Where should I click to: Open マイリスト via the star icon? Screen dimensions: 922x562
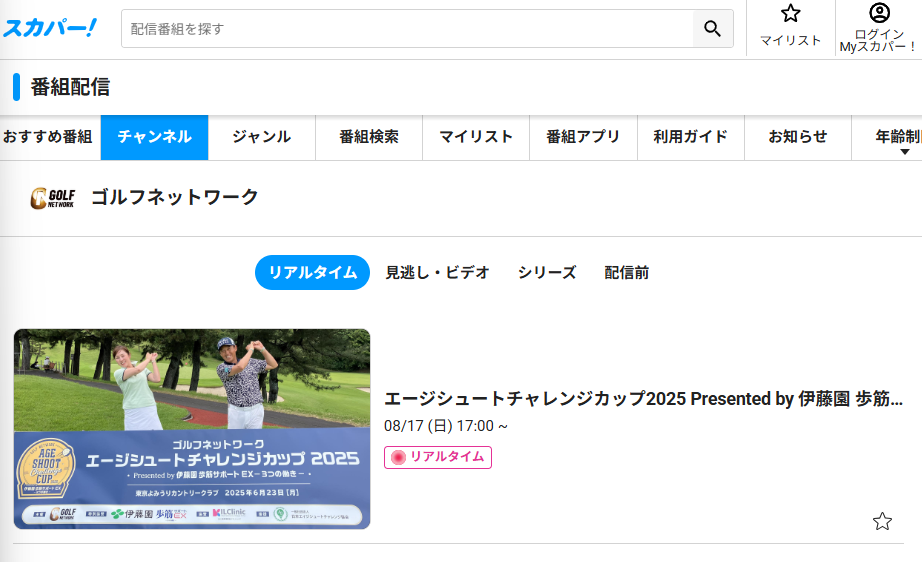(x=790, y=27)
